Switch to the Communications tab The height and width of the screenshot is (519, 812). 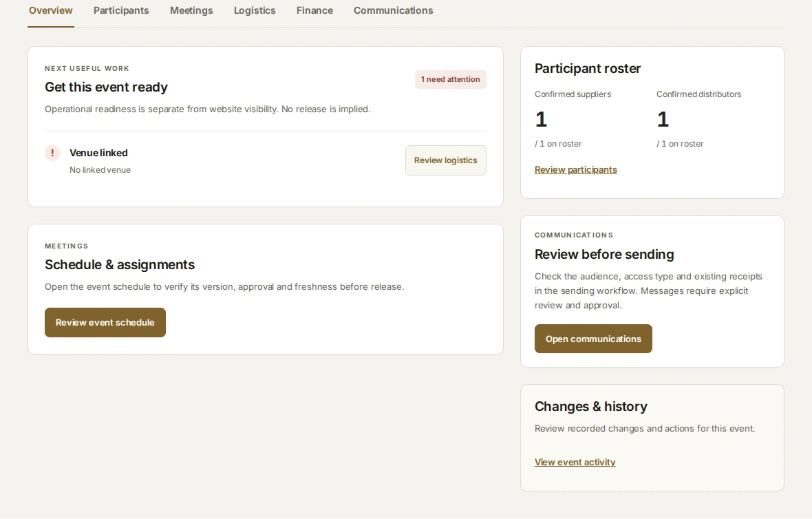pos(393,11)
